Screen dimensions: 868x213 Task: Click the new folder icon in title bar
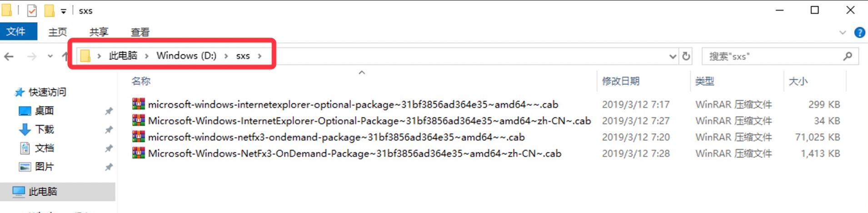coord(49,10)
